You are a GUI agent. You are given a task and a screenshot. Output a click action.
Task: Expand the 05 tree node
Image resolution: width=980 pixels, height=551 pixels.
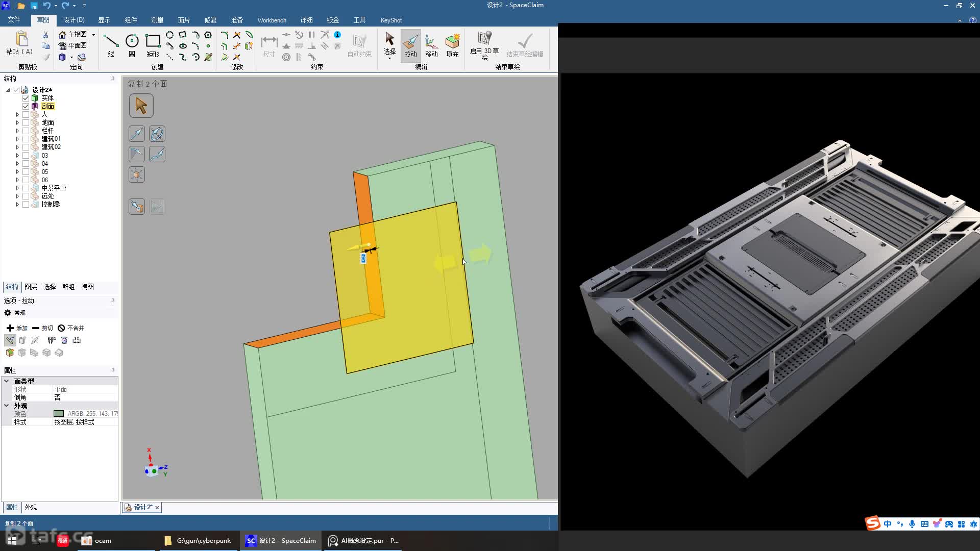[17, 171]
